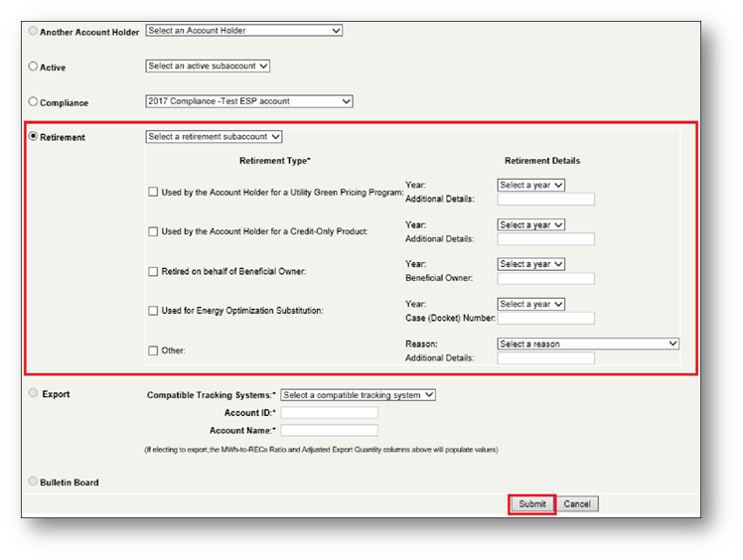Open year dropdown for Green Pricing Program

click(x=530, y=185)
